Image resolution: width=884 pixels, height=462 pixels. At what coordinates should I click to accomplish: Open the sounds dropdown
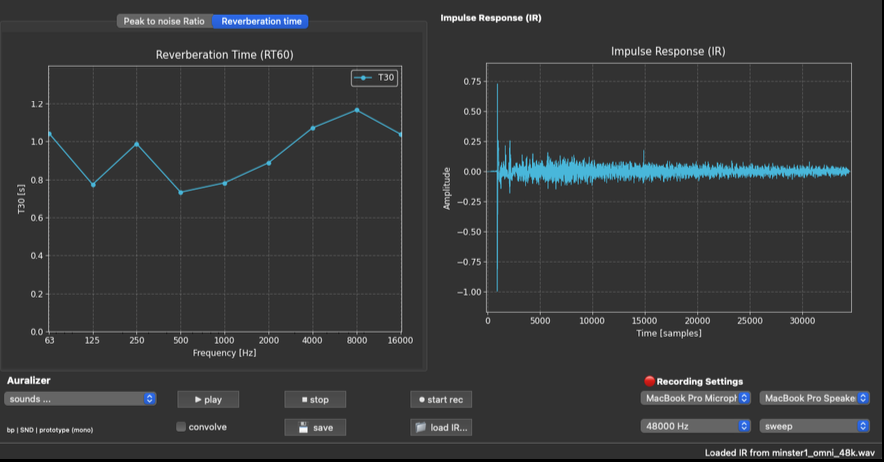pyautogui.click(x=80, y=398)
